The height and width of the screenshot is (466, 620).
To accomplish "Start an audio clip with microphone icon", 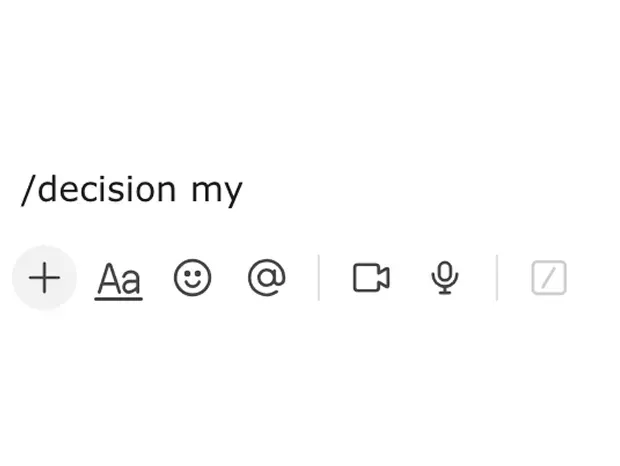I will pos(445,278).
